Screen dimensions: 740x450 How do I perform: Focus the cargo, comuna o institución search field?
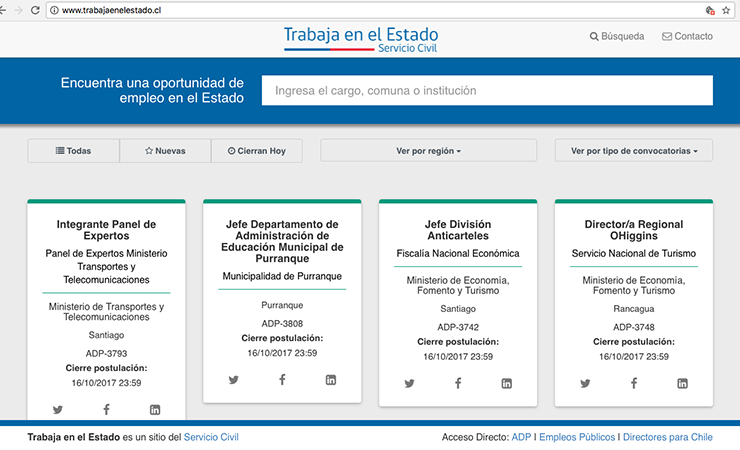(x=487, y=91)
